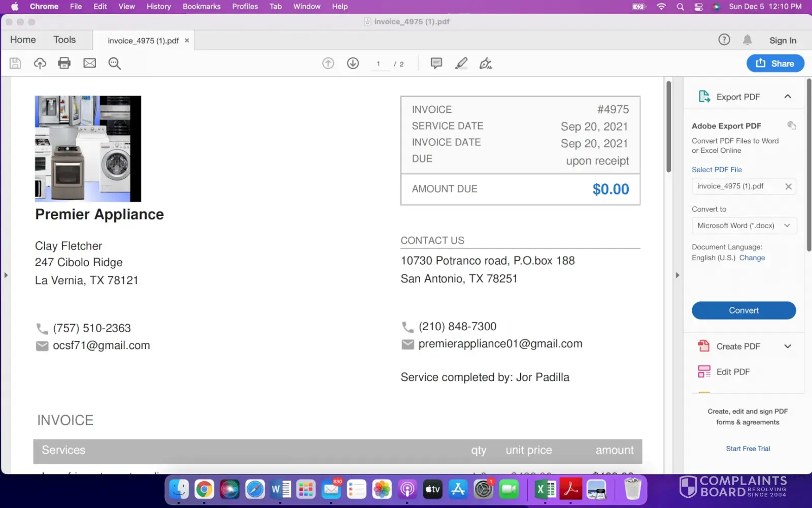Screen dimensions: 812x508
Task: Change the document language link
Action: (x=752, y=258)
